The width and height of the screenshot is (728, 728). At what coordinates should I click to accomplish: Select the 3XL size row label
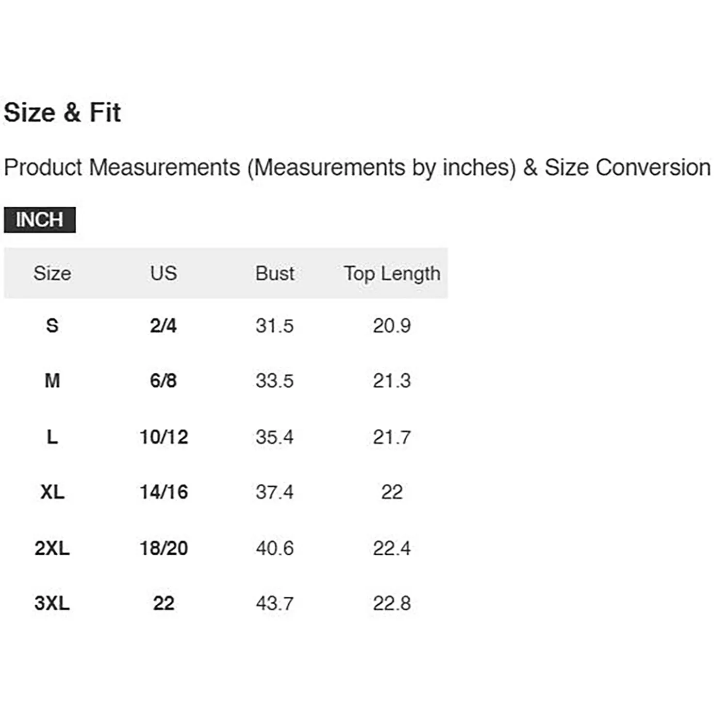click(x=52, y=603)
